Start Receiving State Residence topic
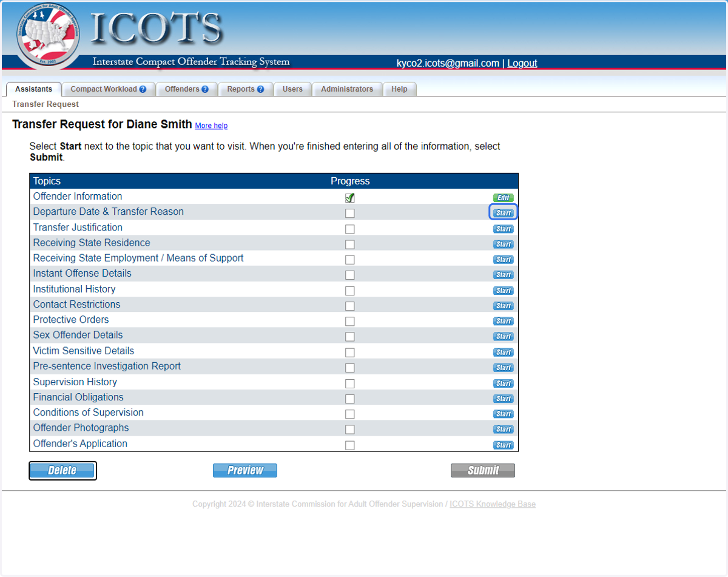Screen dimensions: 728x577 click(x=503, y=244)
